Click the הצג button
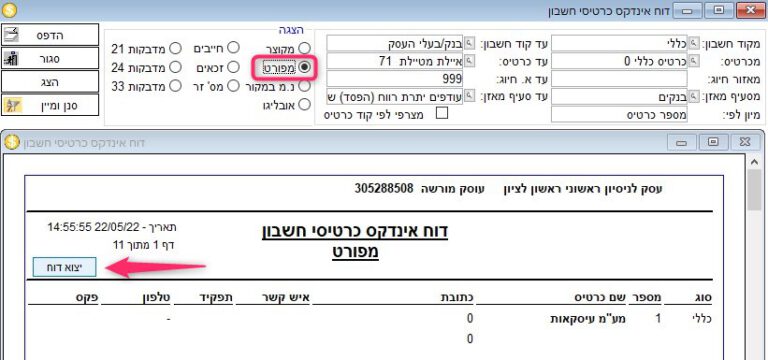 (x=50, y=82)
